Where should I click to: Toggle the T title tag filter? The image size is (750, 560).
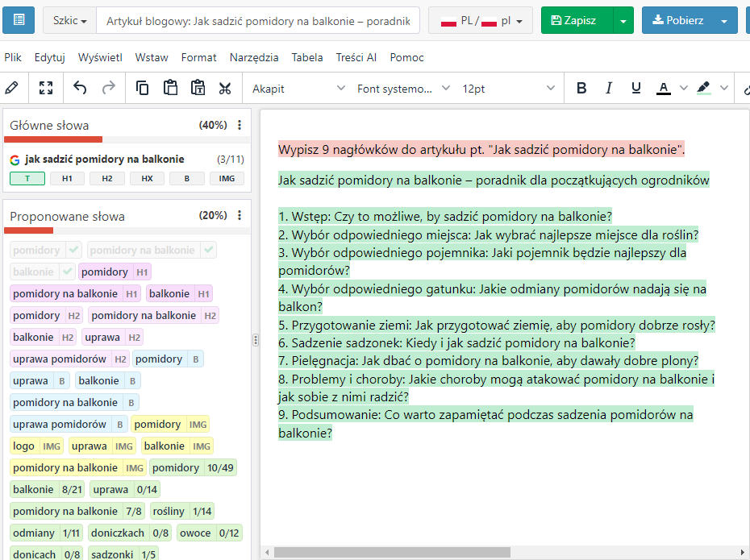click(27, 178)
